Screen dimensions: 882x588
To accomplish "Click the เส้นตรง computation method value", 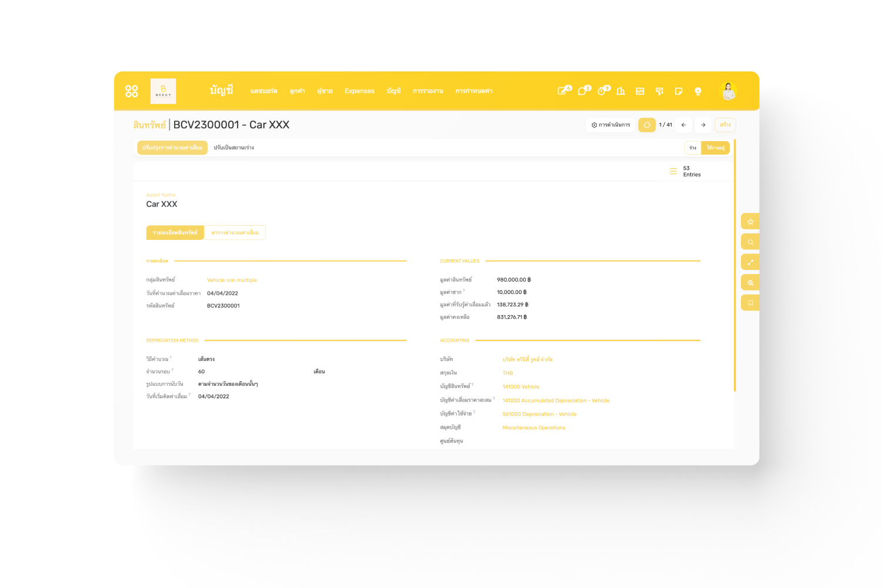I will coord(206,359).
